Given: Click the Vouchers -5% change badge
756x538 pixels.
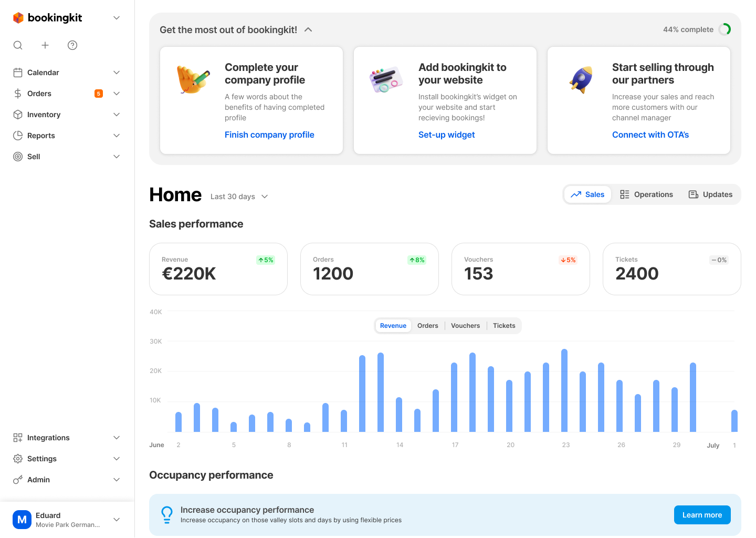Looking at the screenshot, I should point(568,260).
